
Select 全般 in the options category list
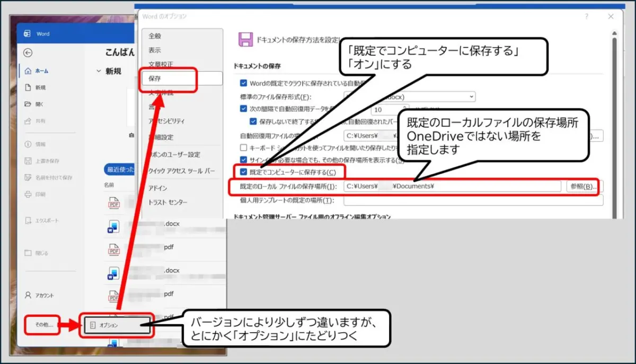(x=155, y=36)
